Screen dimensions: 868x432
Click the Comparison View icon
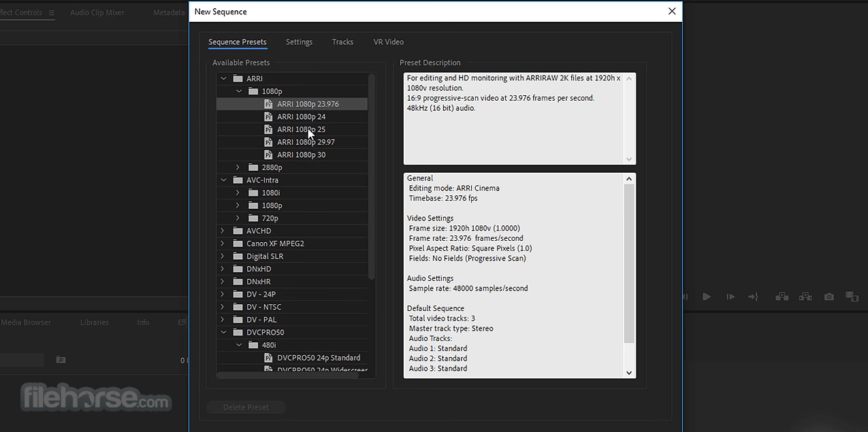tap(852, 297)
